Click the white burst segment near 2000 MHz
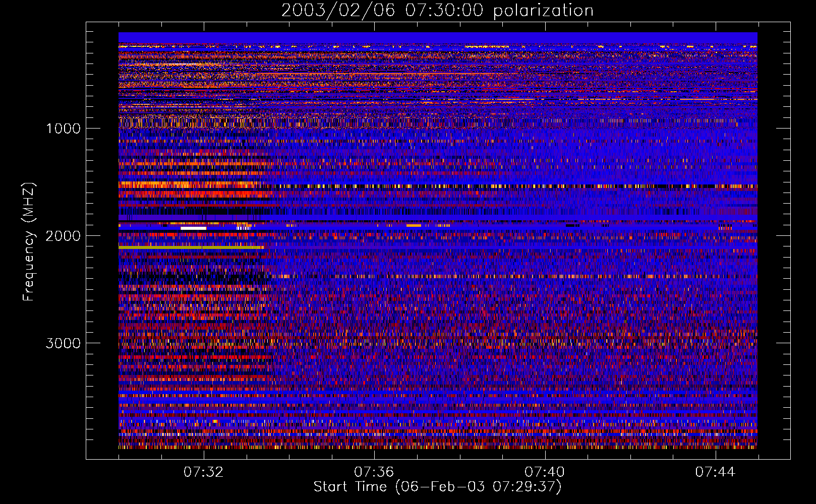This screenshot has width=816, height=504. tap(194, 228)
